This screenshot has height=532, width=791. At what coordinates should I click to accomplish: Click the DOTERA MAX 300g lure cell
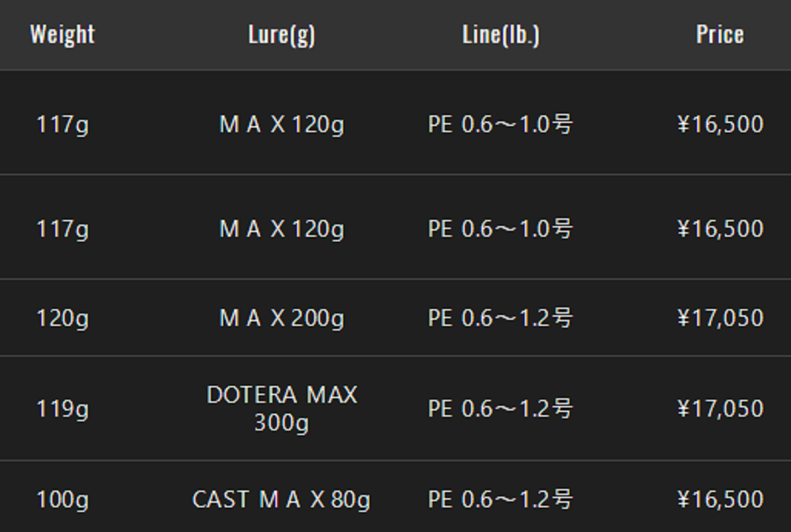point(282,408)
